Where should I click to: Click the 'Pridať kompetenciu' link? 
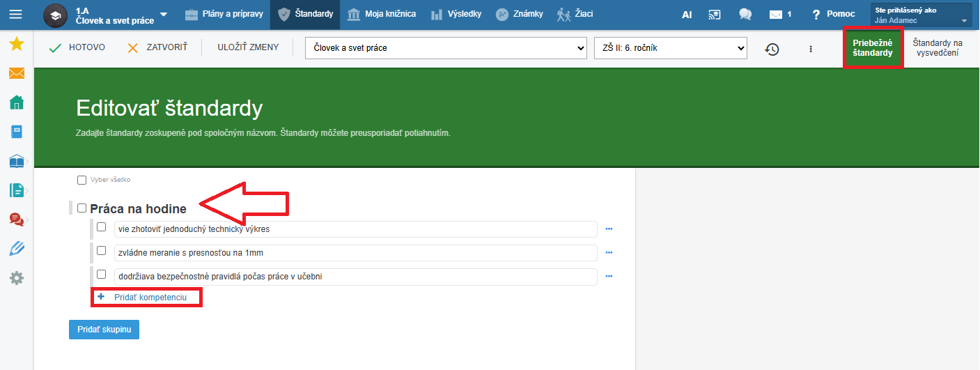point(150,297)
